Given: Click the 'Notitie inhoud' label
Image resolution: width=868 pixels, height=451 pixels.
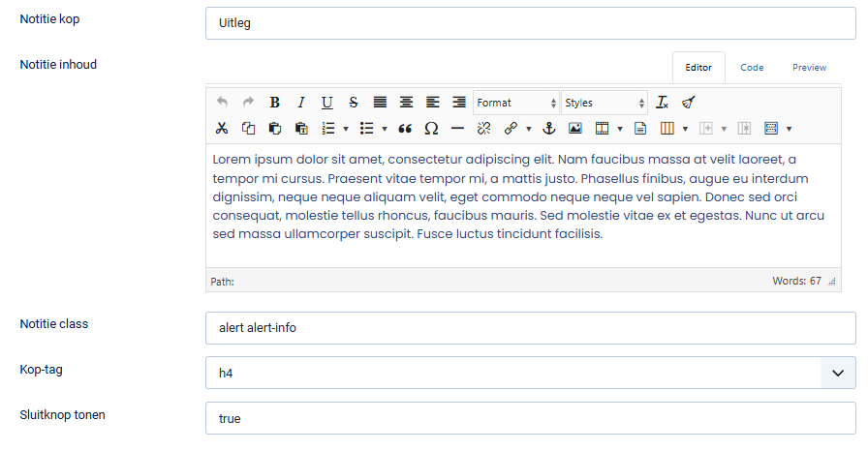Looking at the screenshot, I should 58,65.
